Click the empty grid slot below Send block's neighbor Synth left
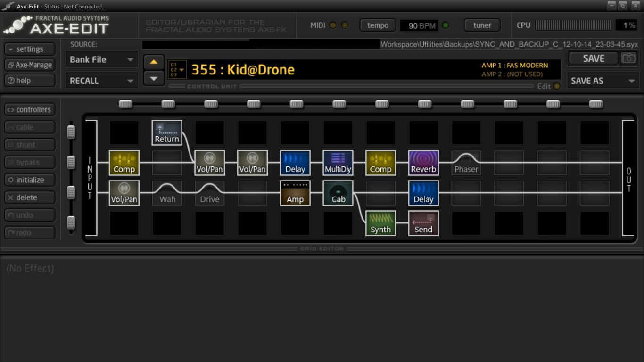The width and height of the screenshot is (644, 362). click(338, 223)
